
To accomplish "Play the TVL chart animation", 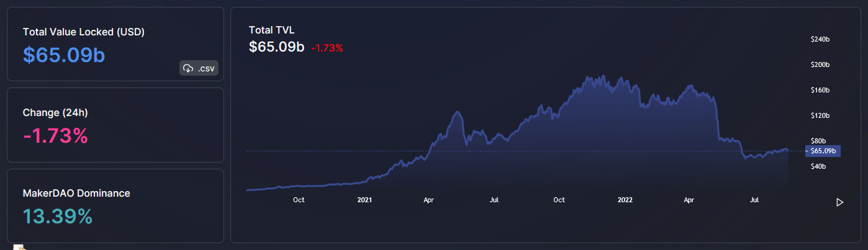I will (x=839, y=202).
